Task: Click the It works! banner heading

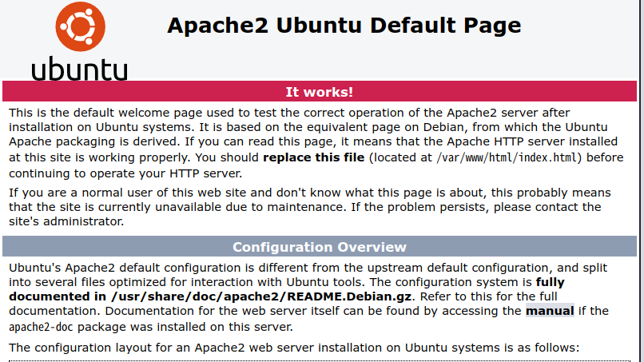Action: 320,92
